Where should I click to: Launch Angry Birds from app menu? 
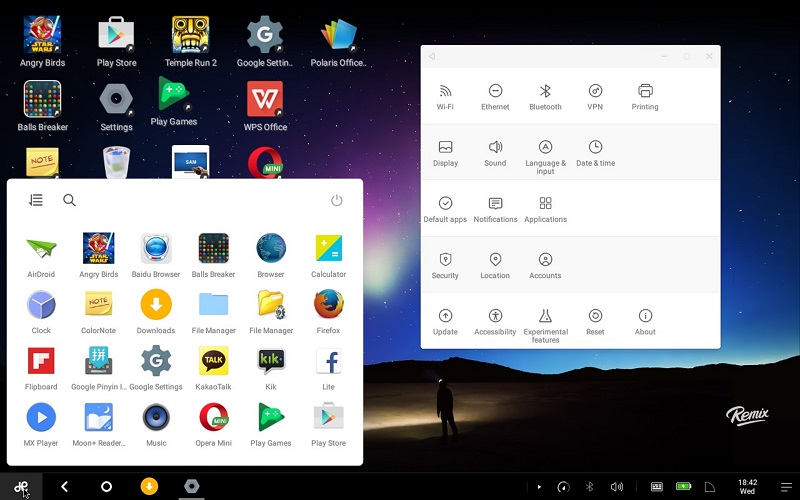98,255
